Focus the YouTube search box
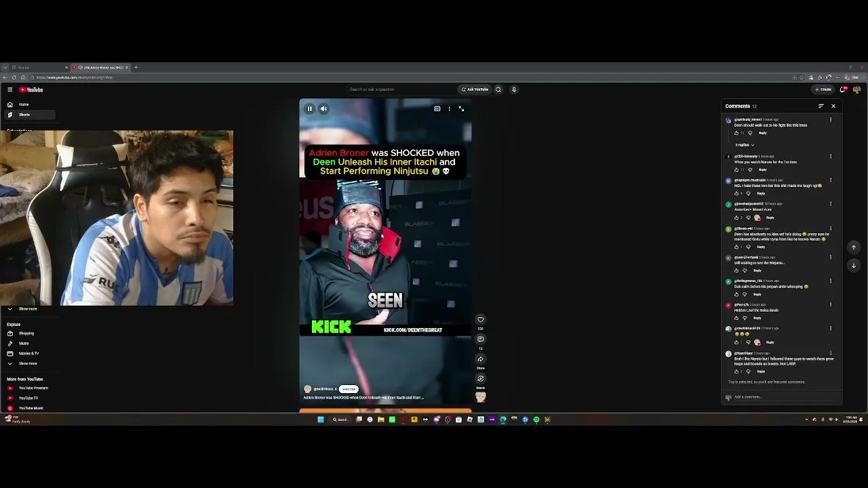 click(400, 89)
